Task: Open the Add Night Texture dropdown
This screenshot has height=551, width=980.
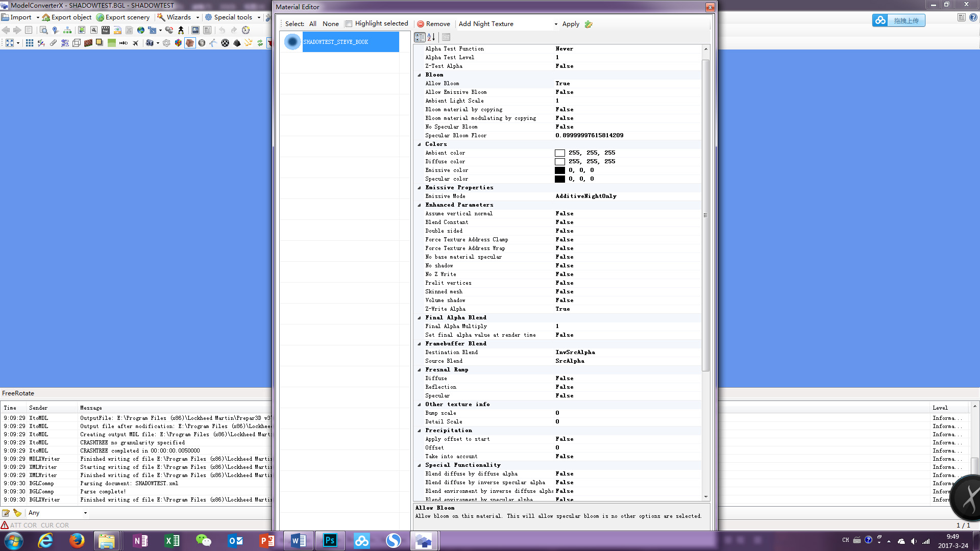Action: coord(556,24)
